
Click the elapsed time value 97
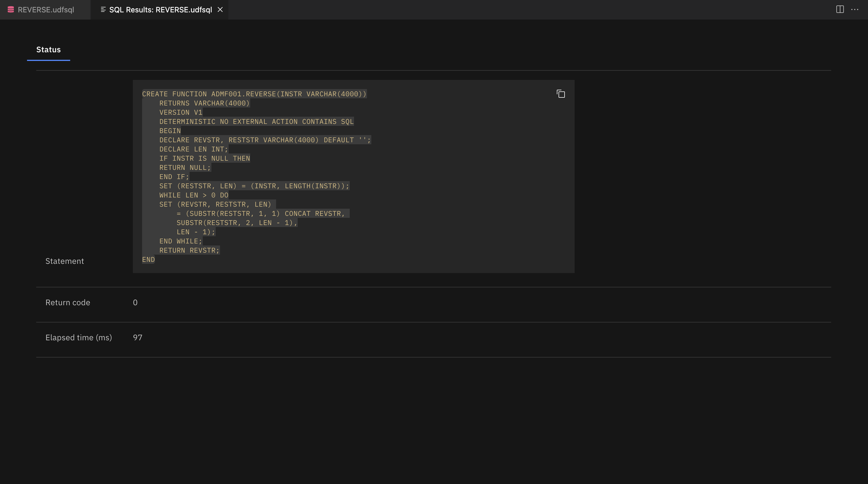click(x=137, y=337)
